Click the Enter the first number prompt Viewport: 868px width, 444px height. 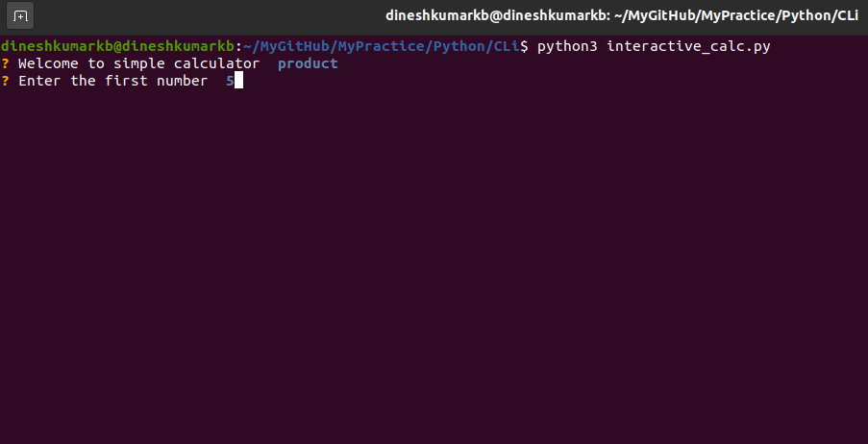point(112,81)
